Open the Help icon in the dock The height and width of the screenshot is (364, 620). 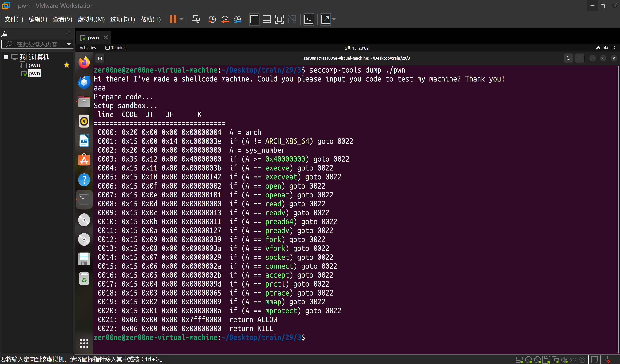(84, 180)
